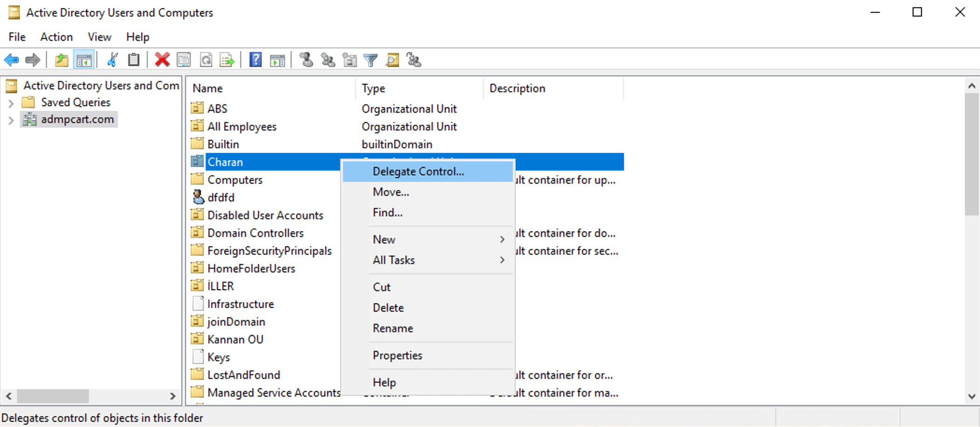The width and height of the screenshot is (980, 427).
Task: Select Delegate Control from the context menu
Action: (x=418, y=171)
